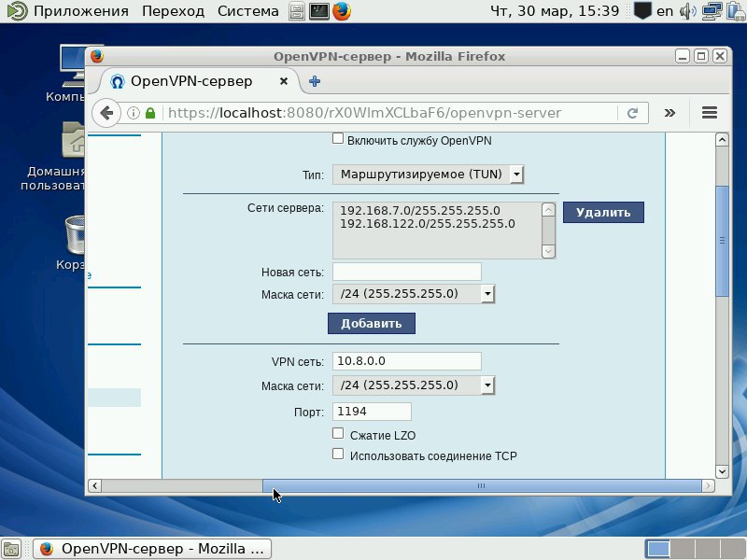Screen dimensions: 747x560
Task: Open the file manager launcher icon
Action: click(297, 11)
